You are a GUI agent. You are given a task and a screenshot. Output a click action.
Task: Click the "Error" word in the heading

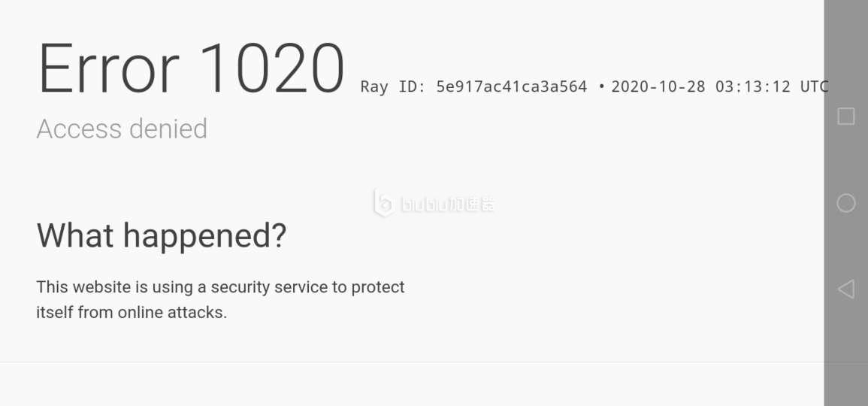tap(108, 69)
